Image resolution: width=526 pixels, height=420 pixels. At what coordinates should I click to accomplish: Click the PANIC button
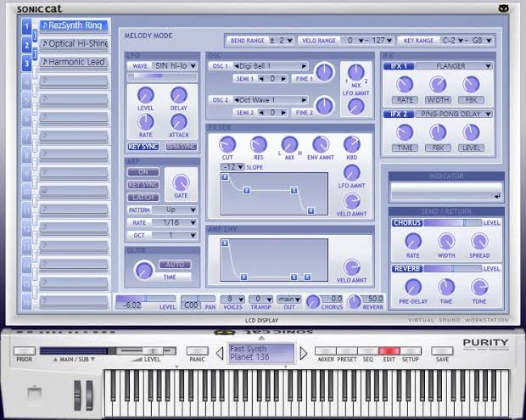pyautogui.click(x=197, y=351)
